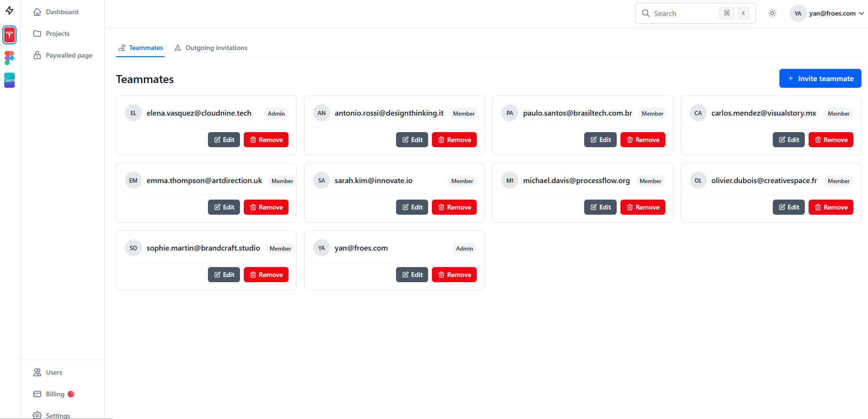Screen dimensions: 868x419
Task: Navigate to Users in sidebar
Action: pyautogui.click(x=54, y=372)
